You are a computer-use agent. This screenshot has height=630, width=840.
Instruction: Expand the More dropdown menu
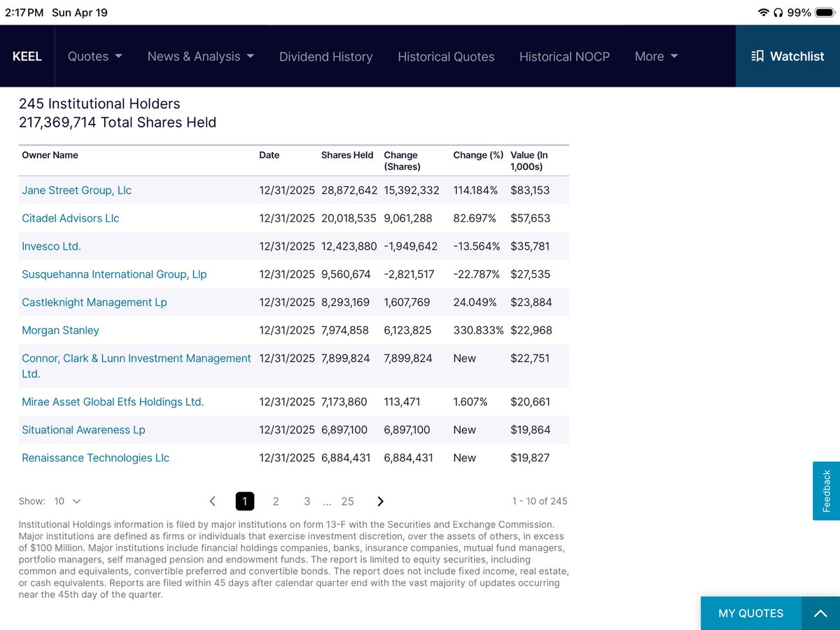click(657, 57)
